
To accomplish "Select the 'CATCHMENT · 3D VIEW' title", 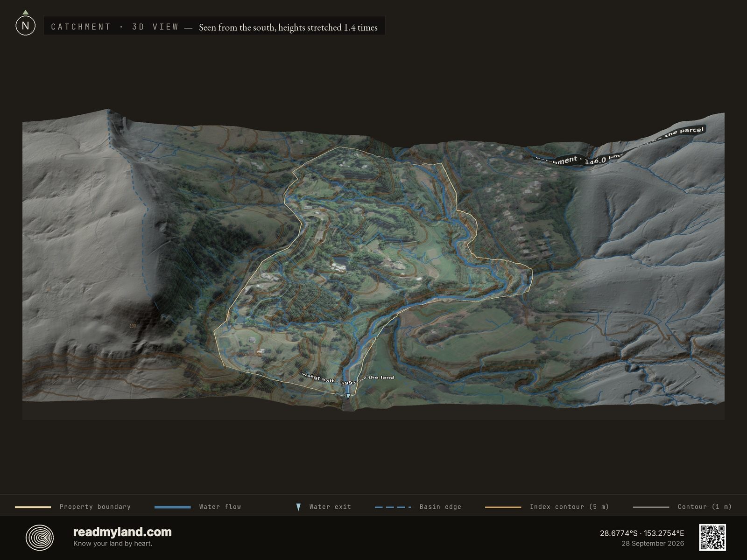I will click(115, 27).
